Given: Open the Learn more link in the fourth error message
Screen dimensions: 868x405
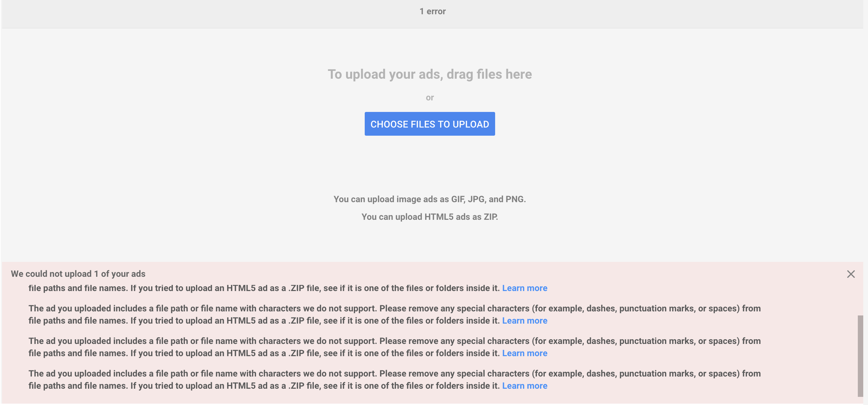Looking at the screenshot, I should (x=525, y=386).
